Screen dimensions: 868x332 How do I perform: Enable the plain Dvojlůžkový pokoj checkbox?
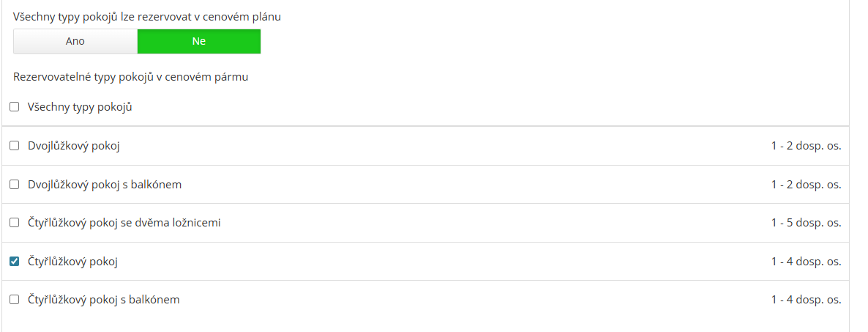click(x=14, y=146)
